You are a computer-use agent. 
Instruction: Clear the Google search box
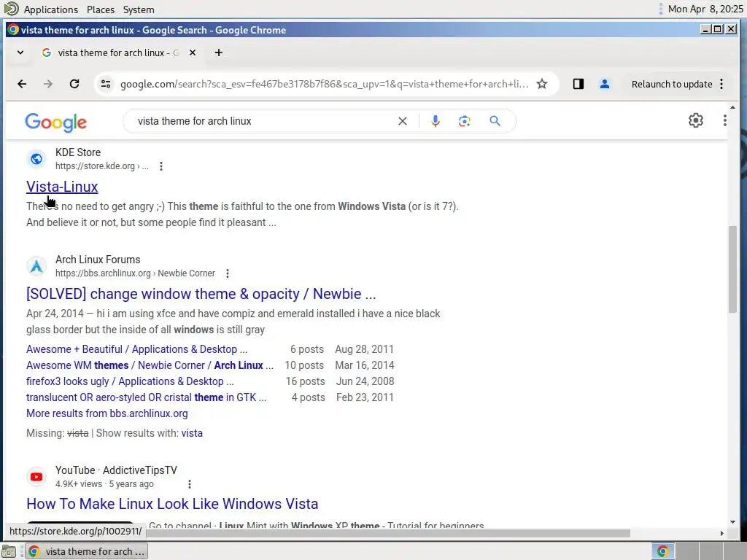pos(403,122)
